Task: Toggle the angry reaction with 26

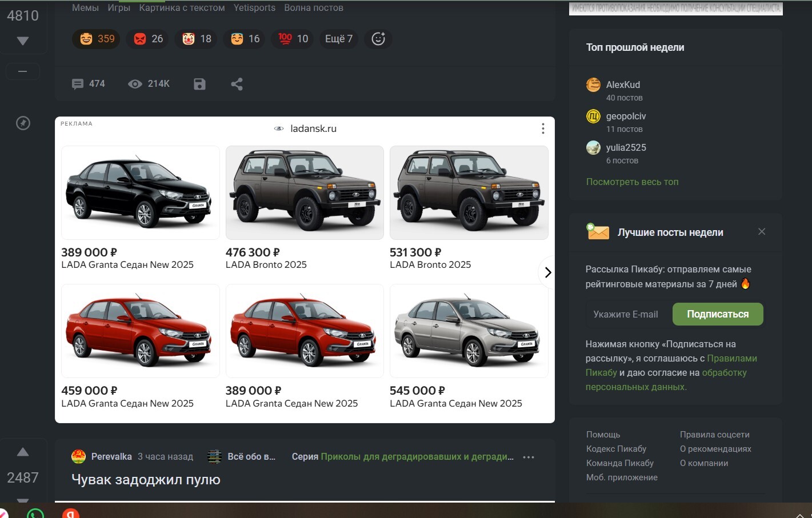Action: point(147,39)
